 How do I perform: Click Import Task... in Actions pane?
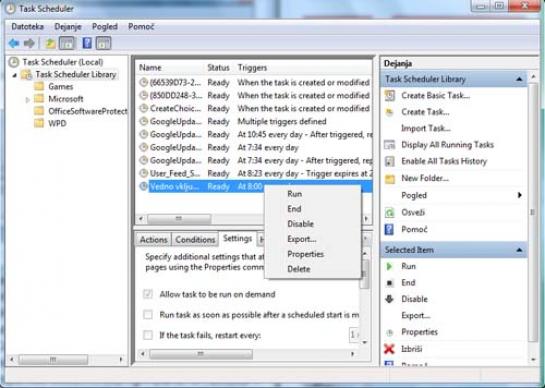[x=426, y=128]
